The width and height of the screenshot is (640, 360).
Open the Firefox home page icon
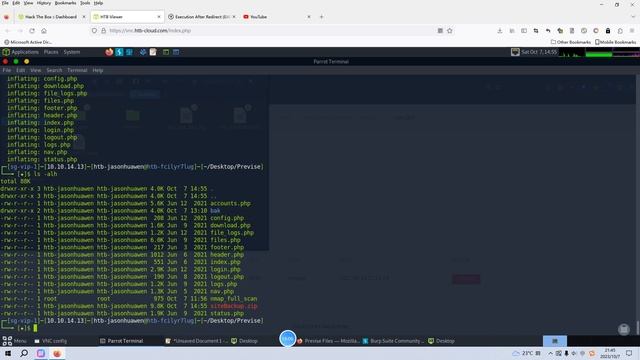pyautogui.click(x=44, y=31)
